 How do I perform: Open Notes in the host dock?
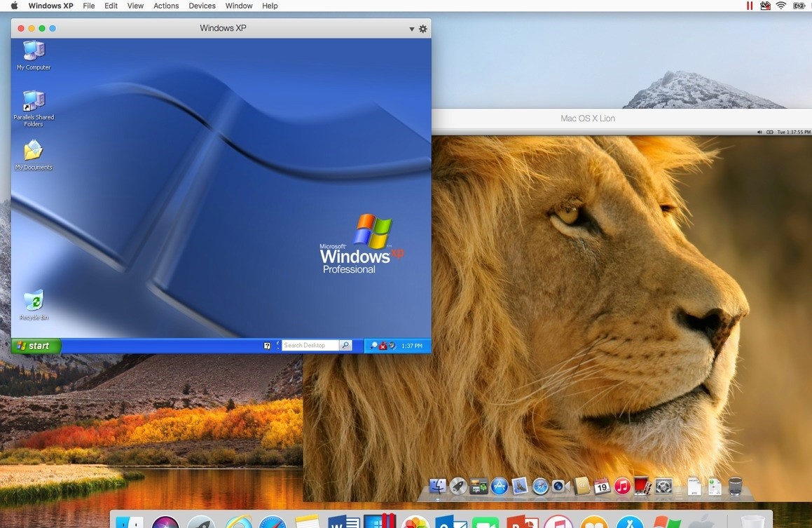308,521
